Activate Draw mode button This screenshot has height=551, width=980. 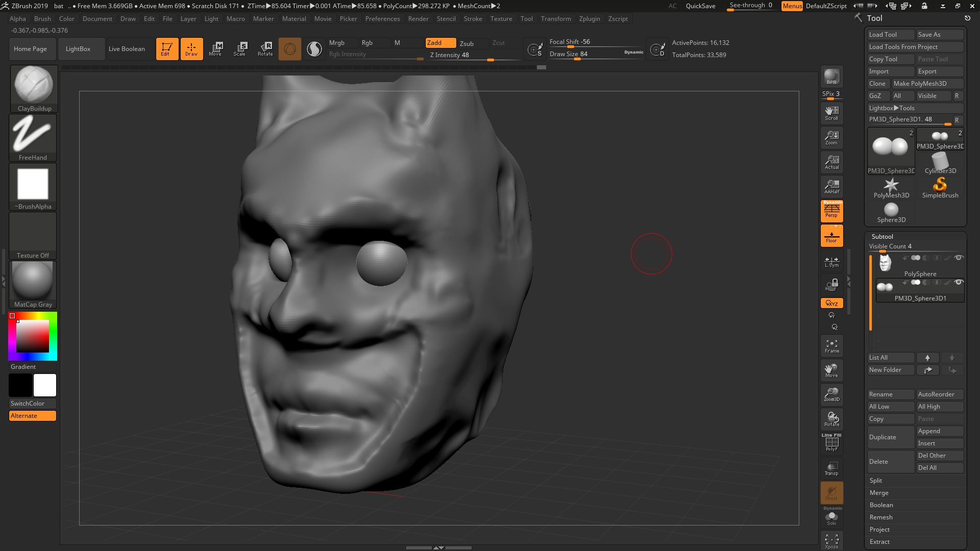pyautogui.click(x=191, y=49)
